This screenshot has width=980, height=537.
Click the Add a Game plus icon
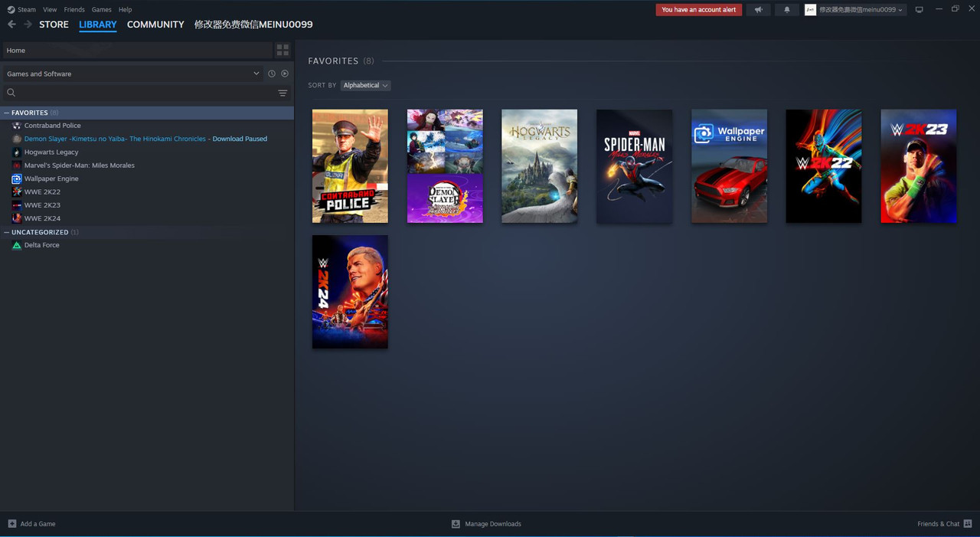[11, 524]
